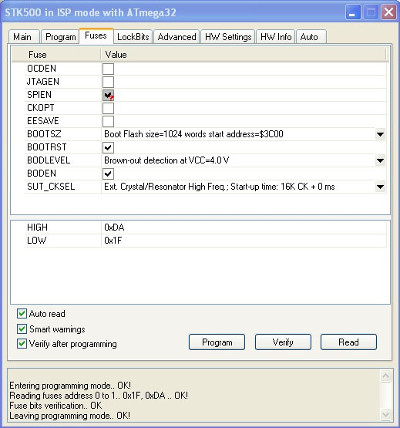Viewport: 400px width, 428px height.
Task: Check the CKOPT fuse box
Action: 108,108
